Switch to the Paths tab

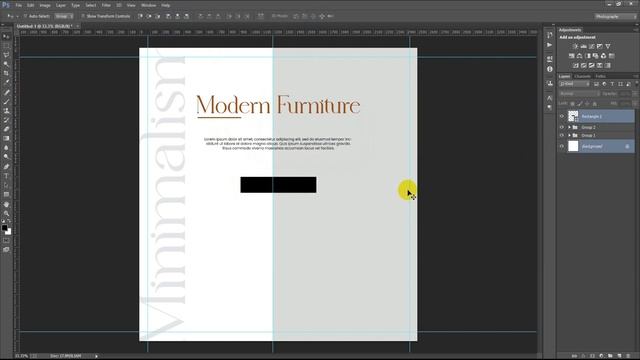click(x=600, y=76)
